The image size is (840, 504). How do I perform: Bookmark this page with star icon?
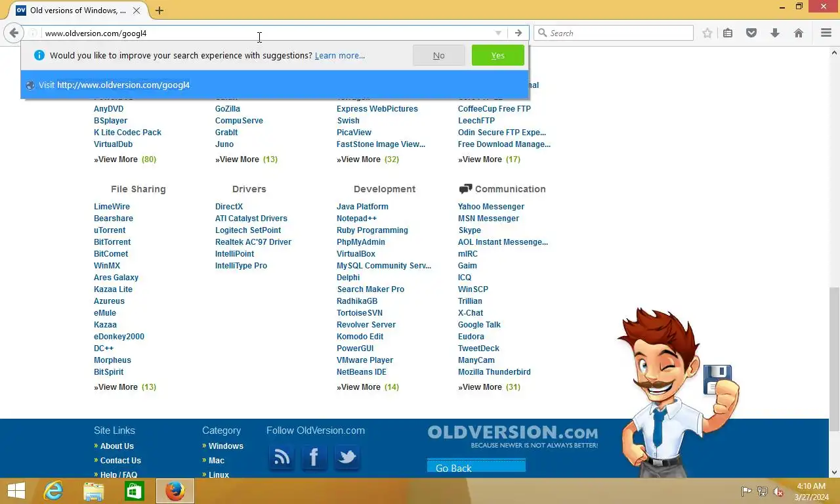coord(707,33)
